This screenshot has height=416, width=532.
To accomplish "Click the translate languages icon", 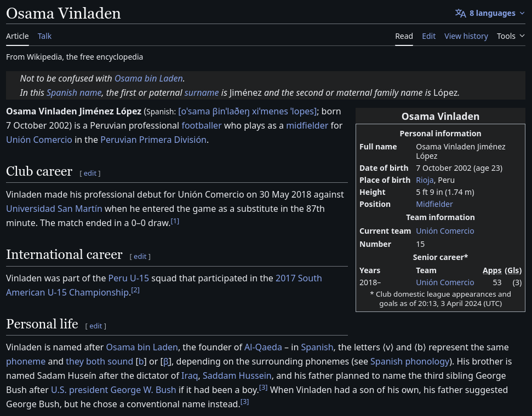I will [460, 13].
